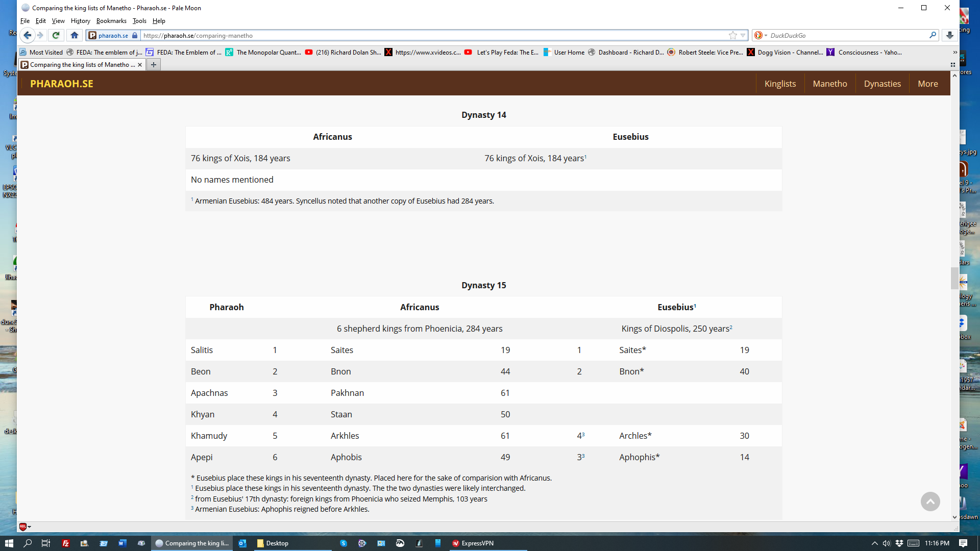The height and width of the screenshot is (551, 980).
Task: Open the Help menu
Action: click(159, 21)
